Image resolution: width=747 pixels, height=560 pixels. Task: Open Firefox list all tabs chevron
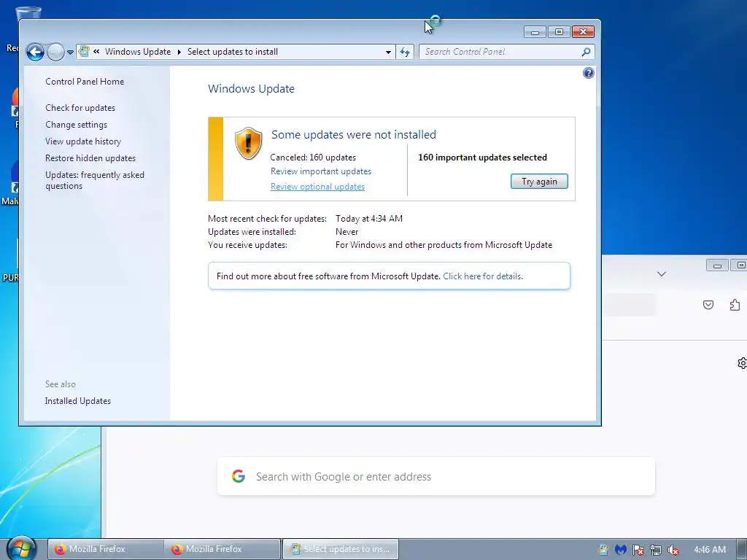coord(661,274)
